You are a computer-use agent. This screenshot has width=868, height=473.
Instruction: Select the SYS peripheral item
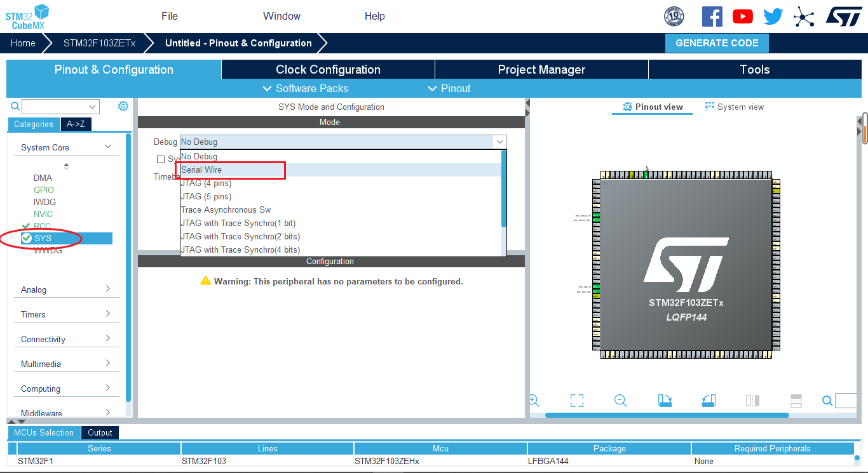coord(66,238)
